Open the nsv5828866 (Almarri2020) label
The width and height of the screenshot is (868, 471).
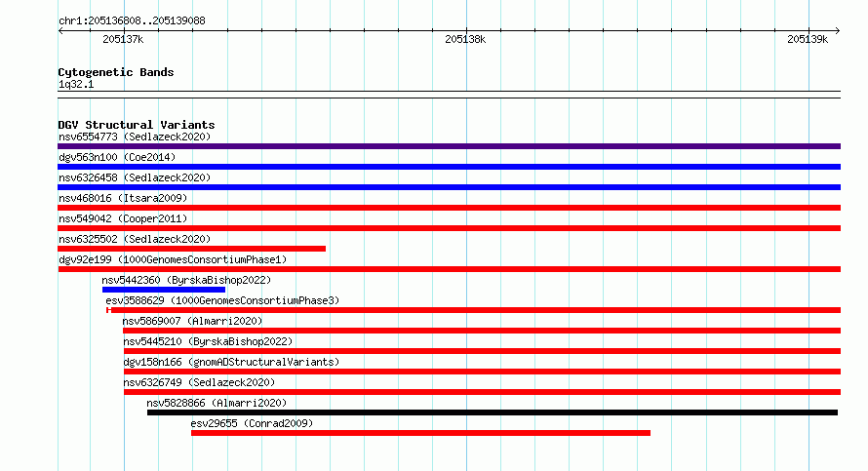coord(217,403)
